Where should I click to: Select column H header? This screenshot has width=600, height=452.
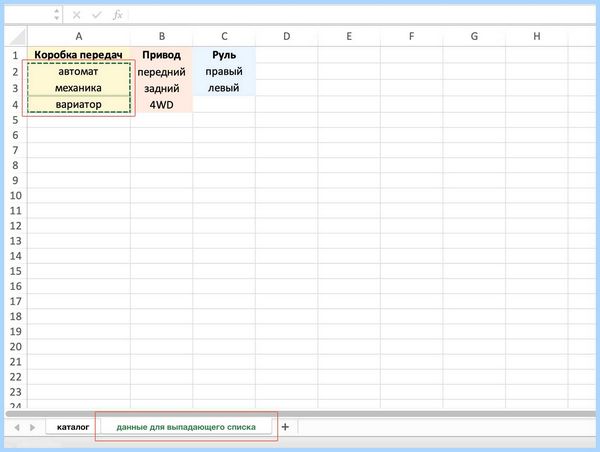click(x=537, y=36)
